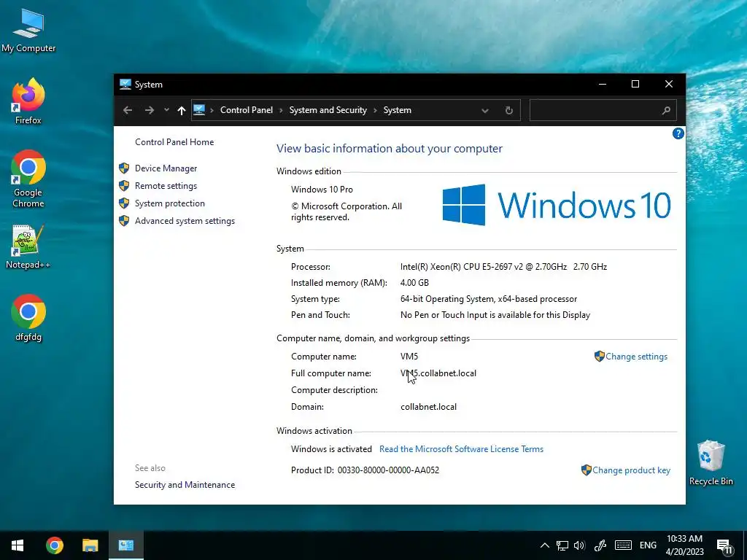
Task: Open the volume tray icon
Action: [579, 545]
